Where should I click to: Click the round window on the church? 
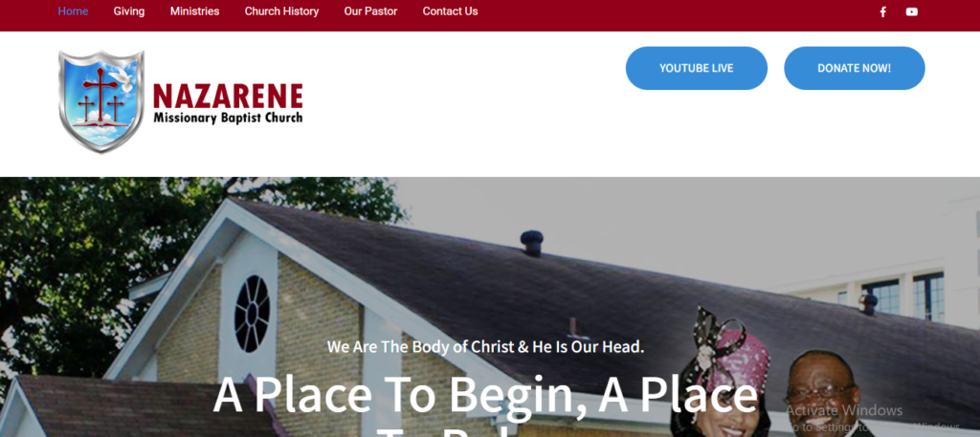pos(252,314)
